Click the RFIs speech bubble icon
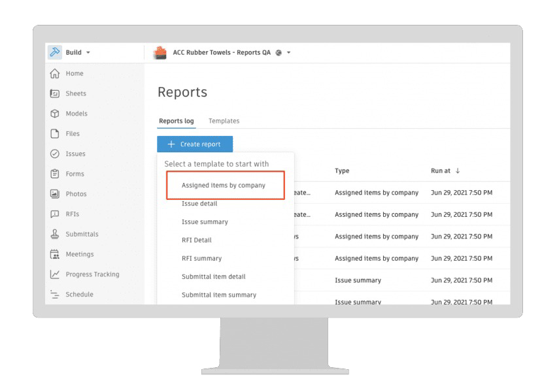 [54, 214]
